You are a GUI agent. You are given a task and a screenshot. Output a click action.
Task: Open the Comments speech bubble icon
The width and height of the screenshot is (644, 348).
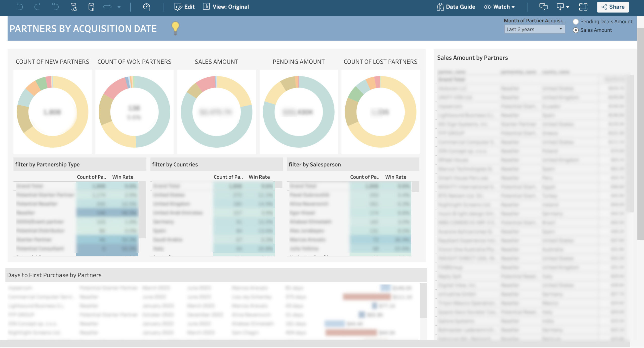pos(543,7)
